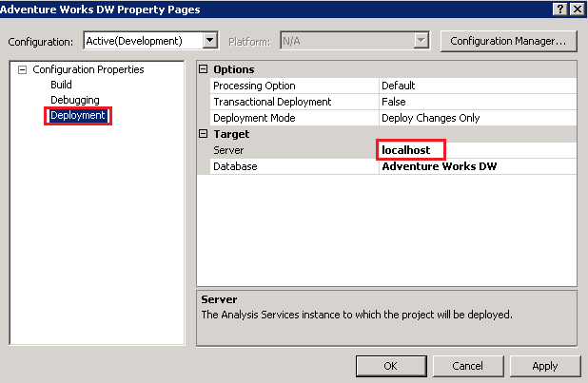The width and height of the screenshot is (588, 383).
Task: Collapse the Target property section
Action: click(x=203, y=134)
